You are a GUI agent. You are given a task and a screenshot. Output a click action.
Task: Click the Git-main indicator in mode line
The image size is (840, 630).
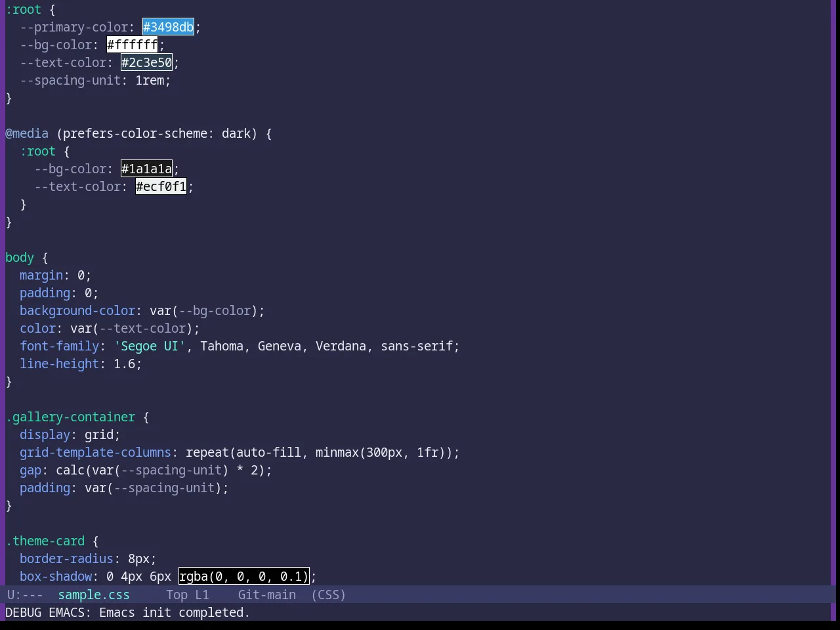pos(266,595)
